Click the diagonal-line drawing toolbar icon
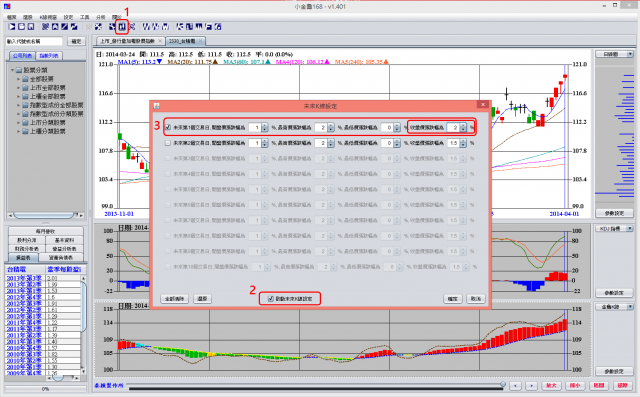Screen dimensions: 640x397 tap(64, 27)
